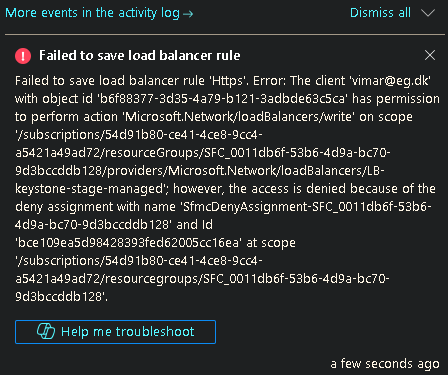Image resolution: width=448 pixels, height=375 pixels.
Task: Click the Copilot icon in the troubleshoot button
Action: click(46, 331)
